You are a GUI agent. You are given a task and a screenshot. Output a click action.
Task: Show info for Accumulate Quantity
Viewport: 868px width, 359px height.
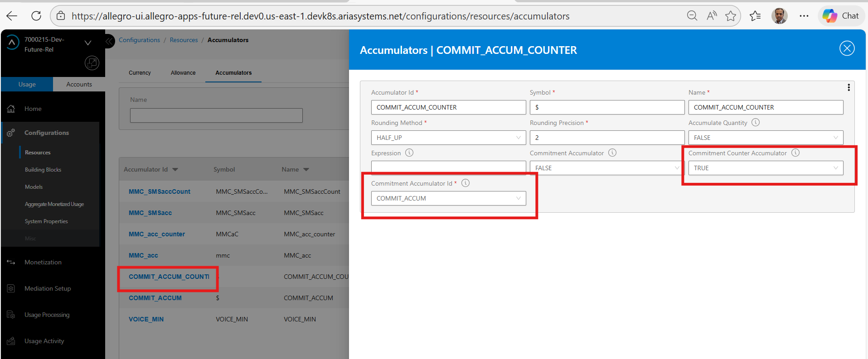click(x=756, y=122)
